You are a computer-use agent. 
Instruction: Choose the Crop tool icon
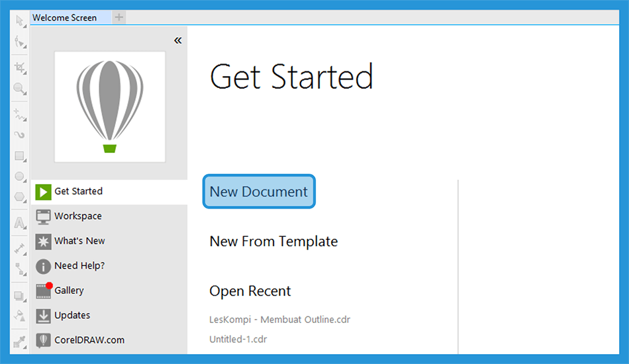19,68
